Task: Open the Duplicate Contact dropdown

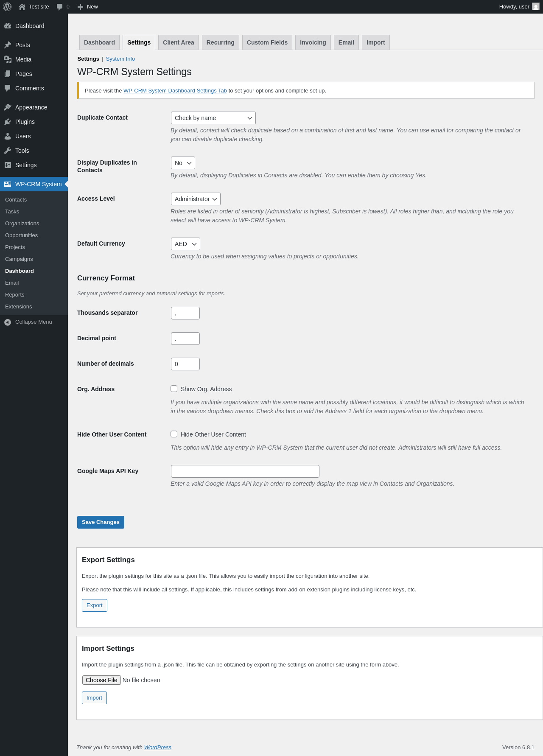Action: 213,118
